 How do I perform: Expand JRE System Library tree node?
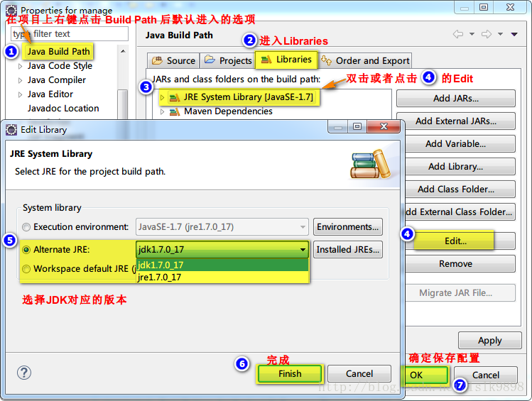point(162,98)
